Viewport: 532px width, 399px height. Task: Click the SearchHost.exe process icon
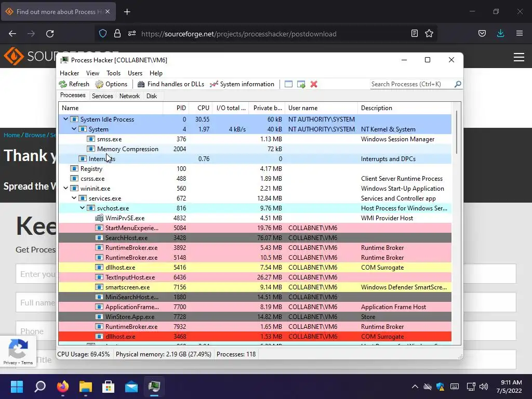tap(99, 238)
